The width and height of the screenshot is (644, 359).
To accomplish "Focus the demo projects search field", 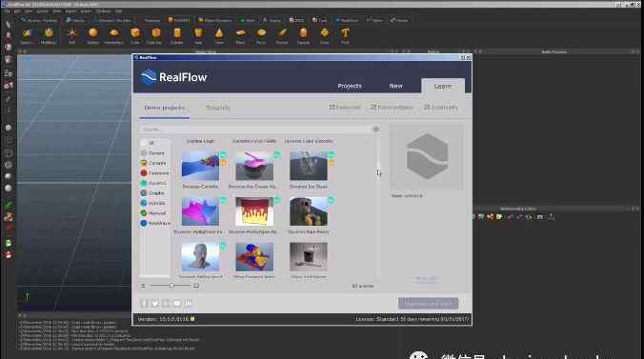I will (x=254, y=130).
